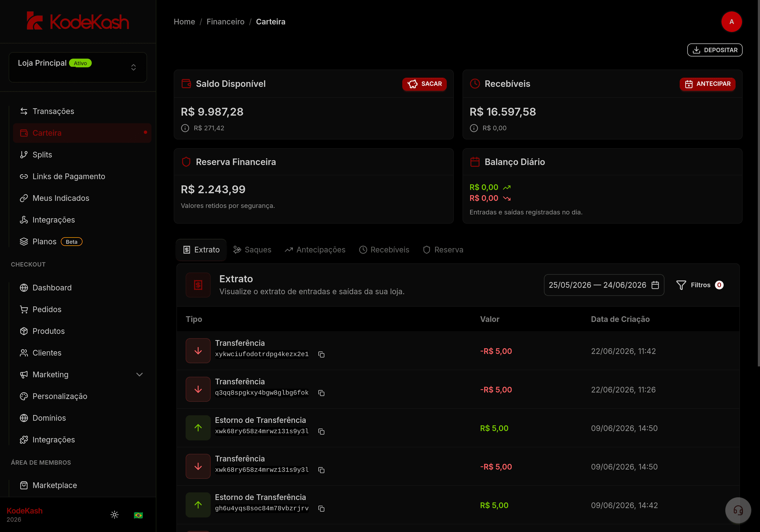Switch to the Extrato tab

tap(201, 250)
